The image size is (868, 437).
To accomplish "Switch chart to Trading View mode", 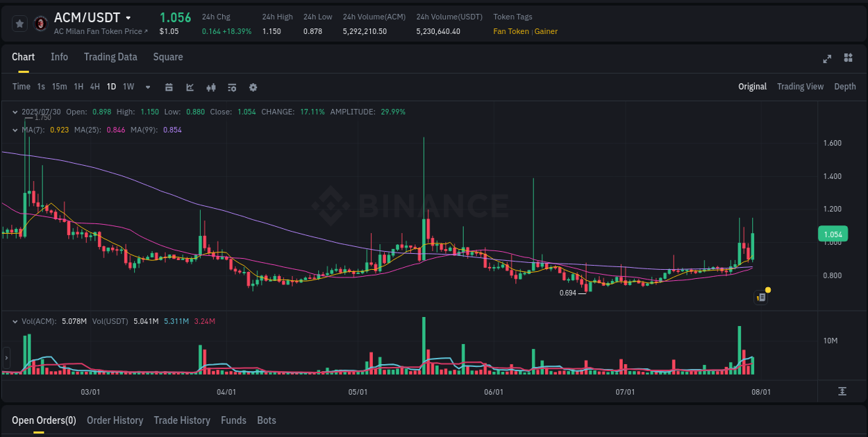I will click(x=800, y=87).
